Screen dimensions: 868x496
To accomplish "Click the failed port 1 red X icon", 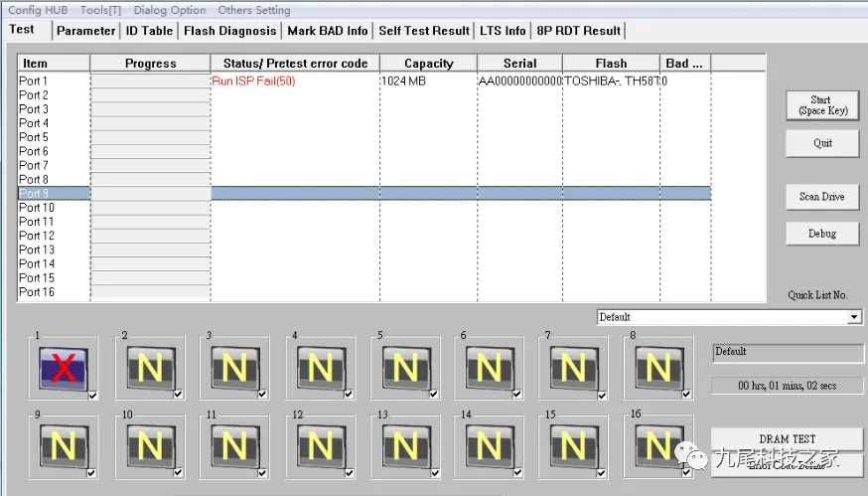I will pyautogui.click(x=64, y=368).
